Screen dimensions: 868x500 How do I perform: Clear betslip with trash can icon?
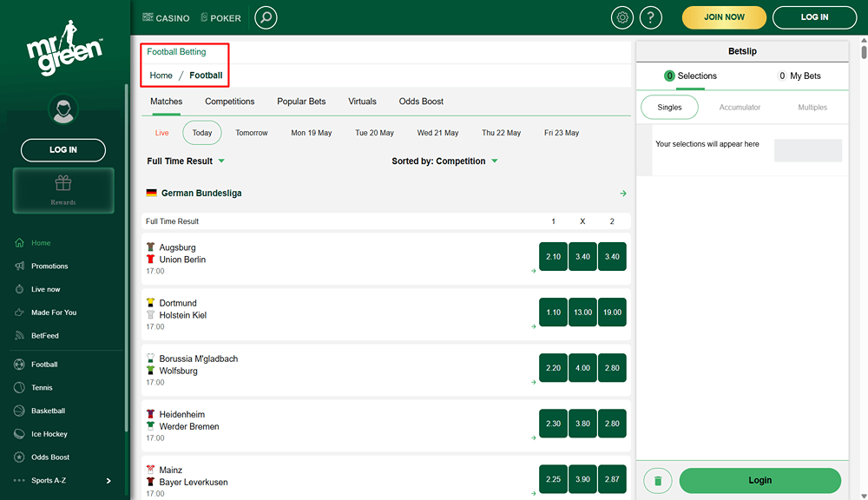point(658,481)
